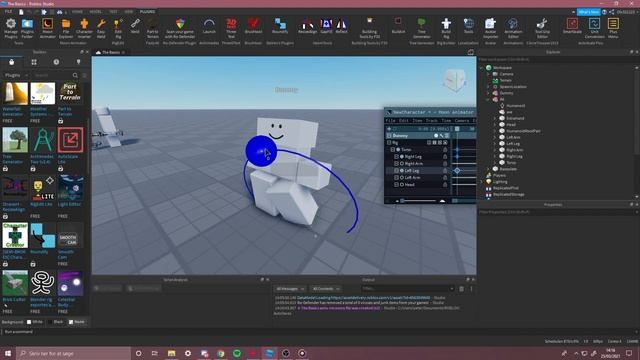The height and width of the screenshot is (360, 640).
Task: Switch to the VIEW ribbon tab
Action: pyautogui.click(x=129, y=12)
